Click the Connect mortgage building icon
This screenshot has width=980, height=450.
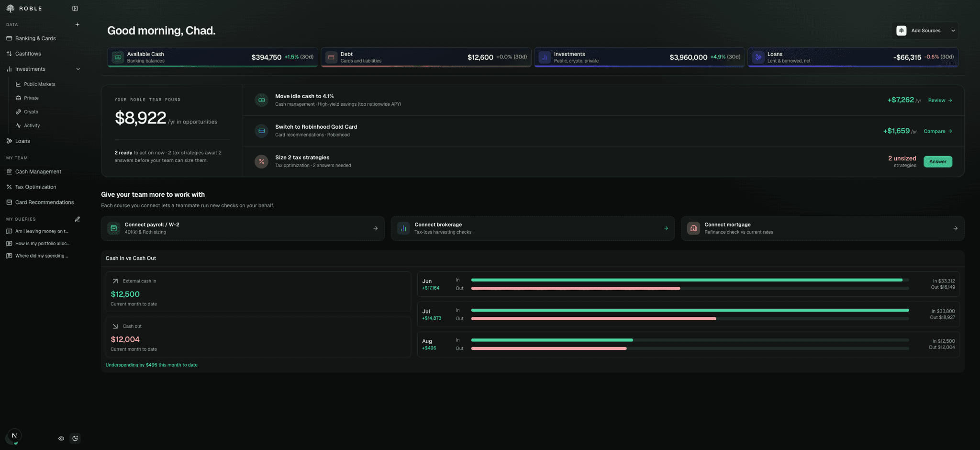tap(693, 228)
